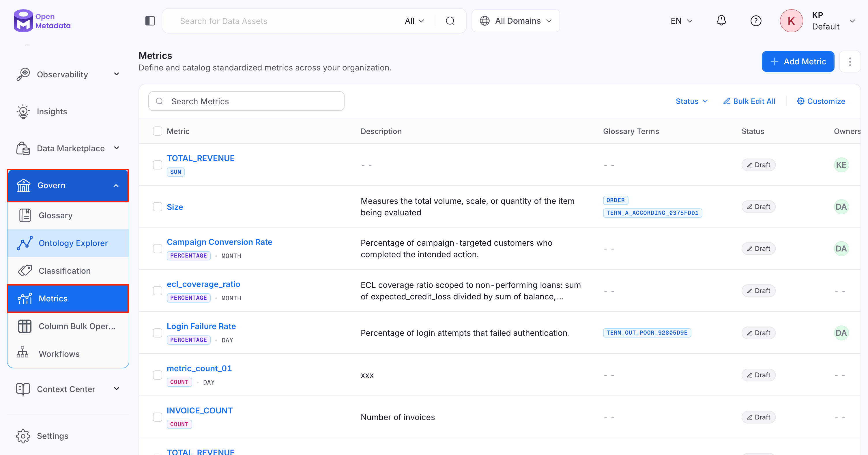Click the OpenMetadata logo

(x=42, y=20)
